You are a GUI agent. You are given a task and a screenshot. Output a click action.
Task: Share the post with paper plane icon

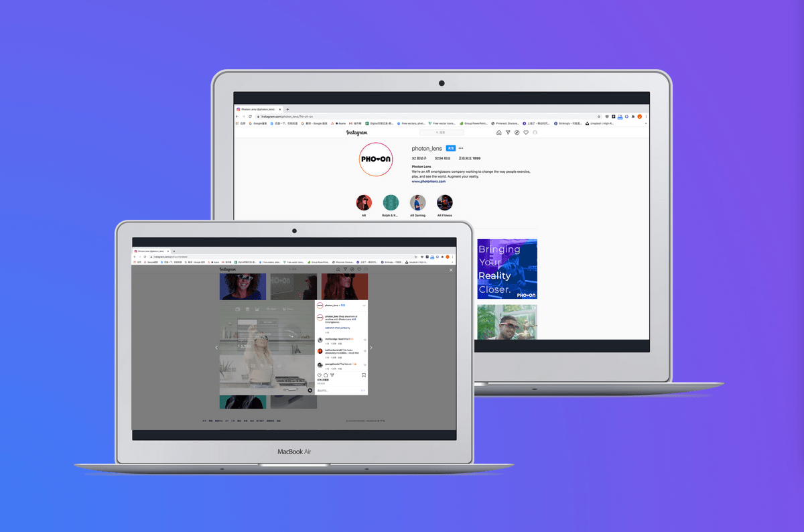(332, 375)
